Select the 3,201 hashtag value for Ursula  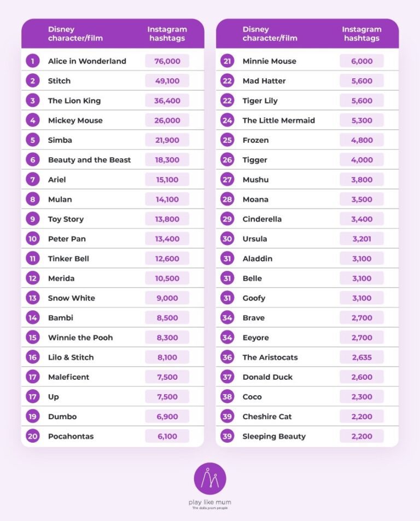click(x=361, y=239)
